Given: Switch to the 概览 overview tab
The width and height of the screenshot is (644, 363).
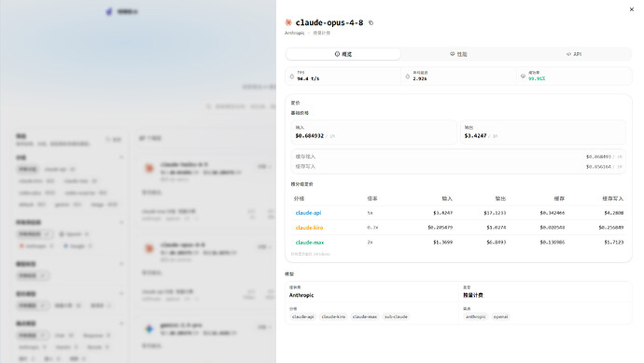Looking at the screenshot, I should tap(343, 54).
